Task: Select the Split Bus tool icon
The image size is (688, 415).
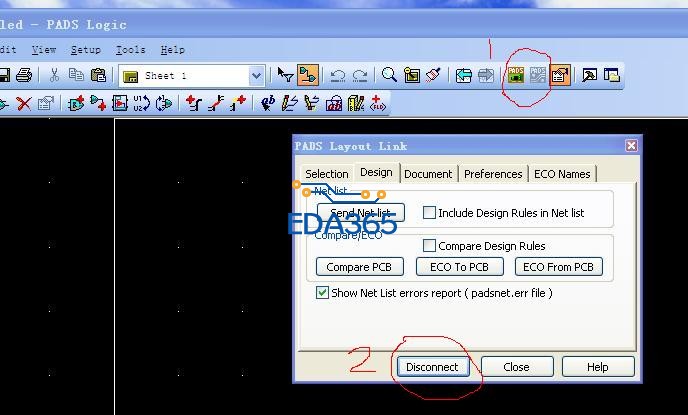Action: click(215, 104)
